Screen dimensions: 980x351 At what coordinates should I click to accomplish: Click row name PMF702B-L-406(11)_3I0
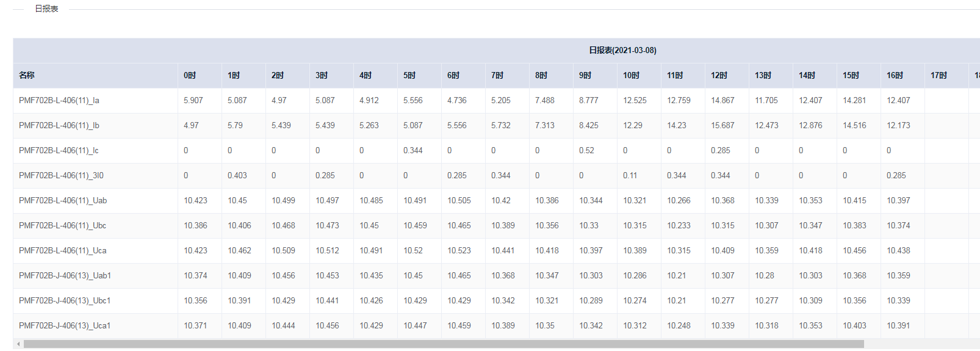(61, 176)
